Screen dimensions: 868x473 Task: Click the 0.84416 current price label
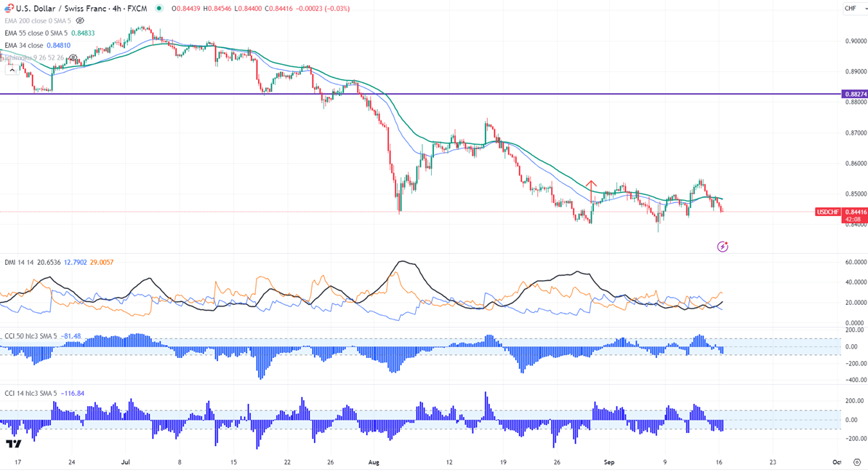pyautogui.click(x=856, y=212)
